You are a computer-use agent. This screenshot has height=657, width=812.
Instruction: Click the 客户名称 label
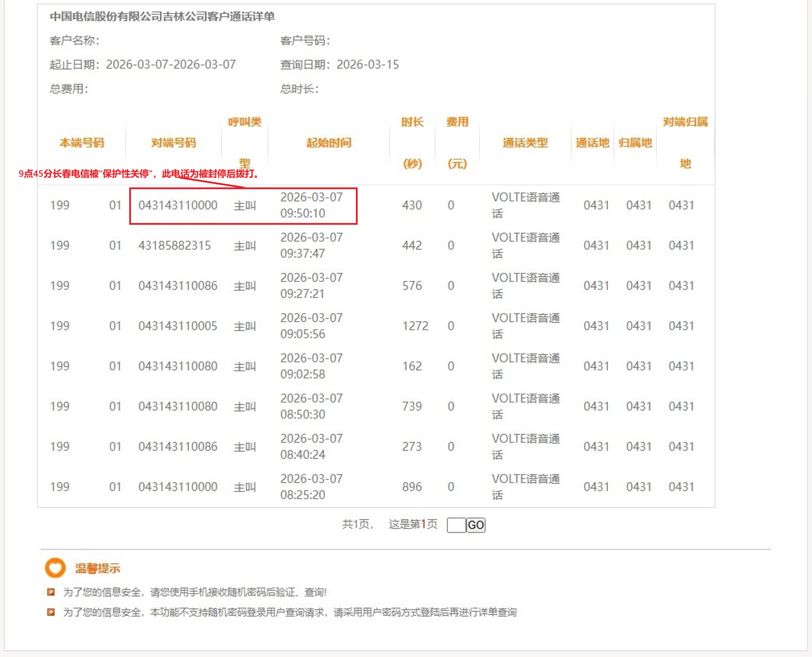tap(74, 40)
